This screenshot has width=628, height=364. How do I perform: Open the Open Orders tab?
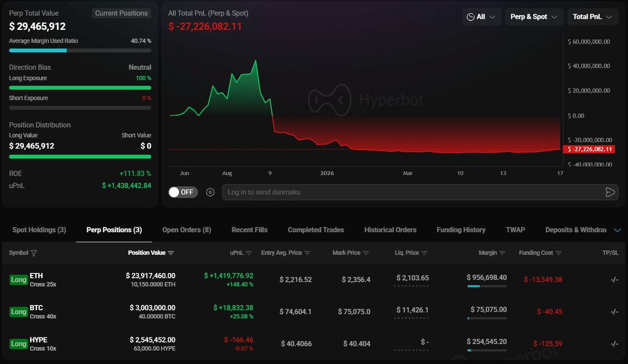tap(187, 230)
